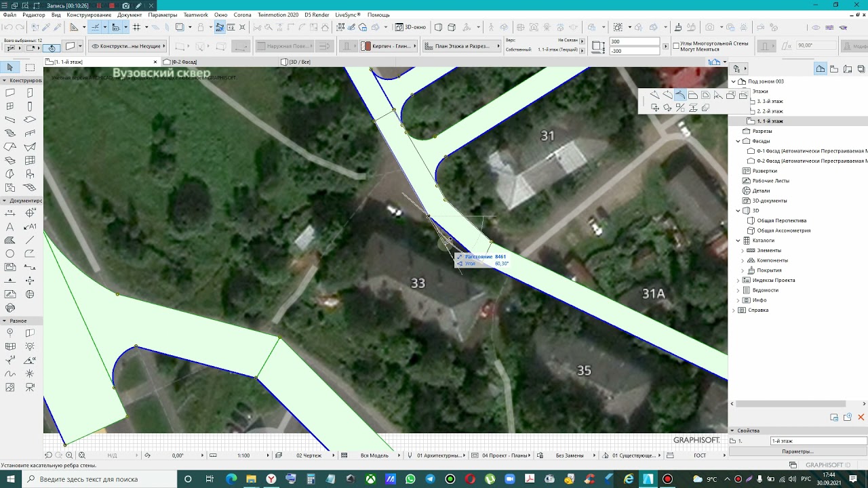868x488 pixels.
Task: Expand the Справка tree node
Action: click(733, 310)
